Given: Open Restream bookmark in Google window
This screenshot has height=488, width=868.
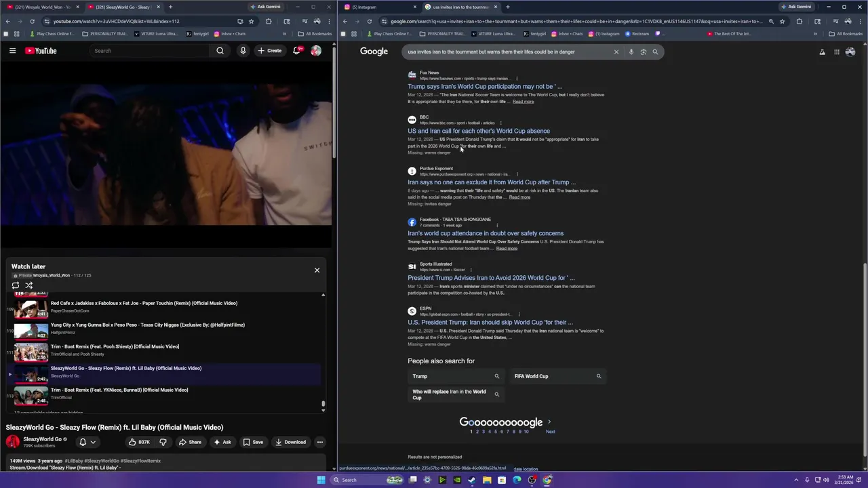Looking at the screenshot, I should pyautogui.click(x=637, y=33).
